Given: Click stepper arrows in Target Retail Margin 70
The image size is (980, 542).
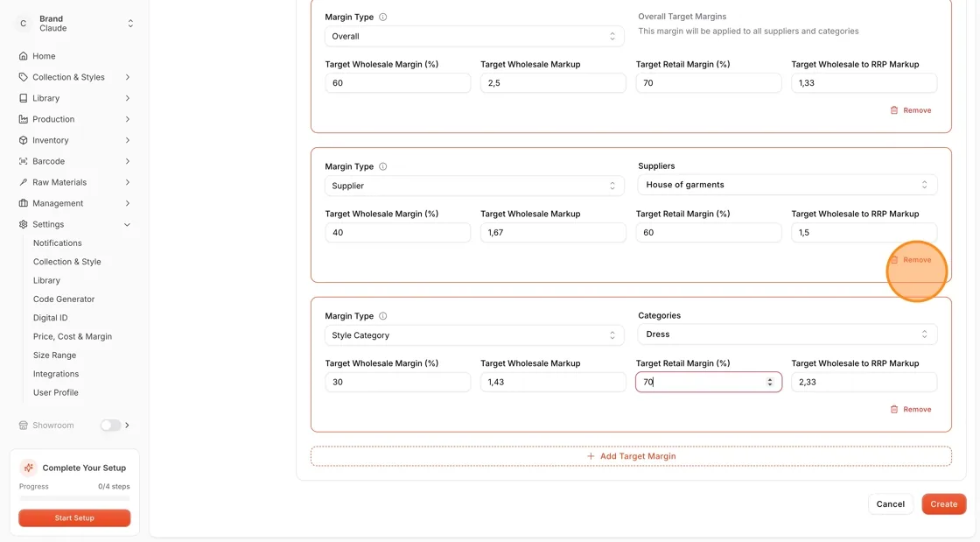Looking at the screenshot, I should point(770,382).
